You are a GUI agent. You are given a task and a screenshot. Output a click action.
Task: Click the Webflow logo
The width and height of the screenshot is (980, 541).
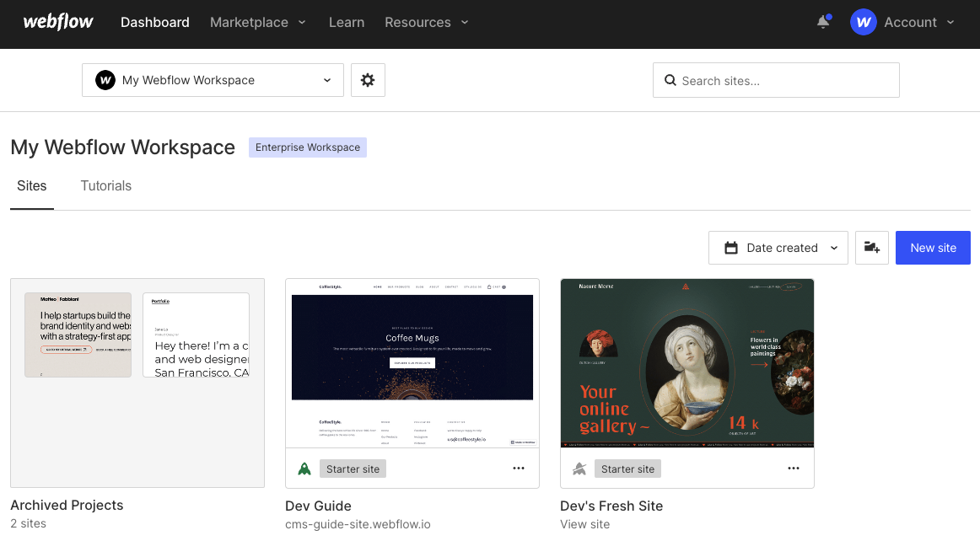58,22
